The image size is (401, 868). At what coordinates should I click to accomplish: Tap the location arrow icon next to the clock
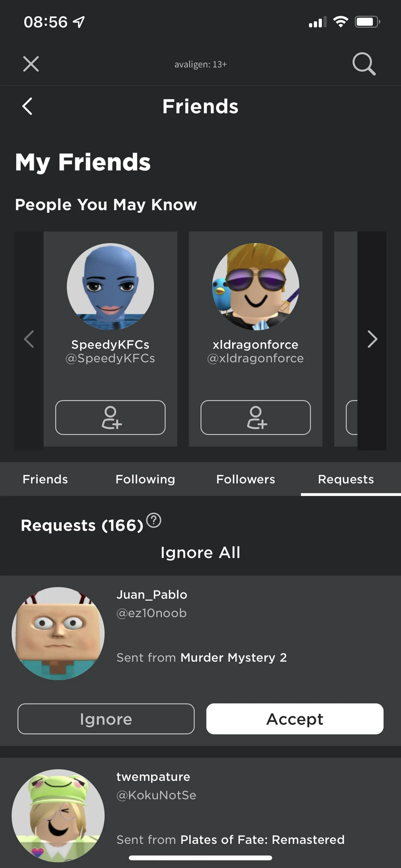(78, 22)
